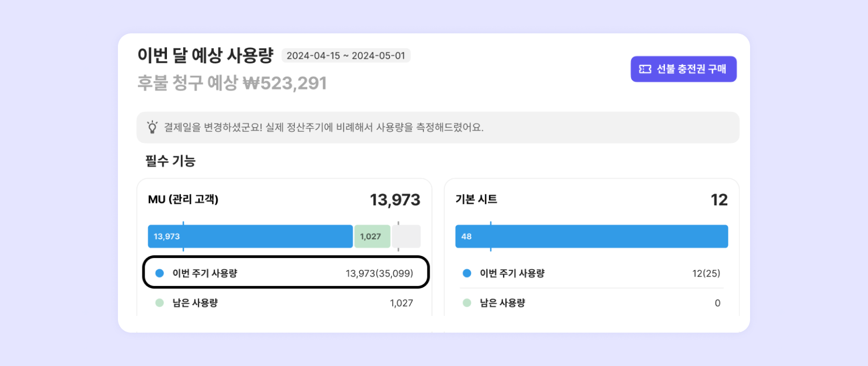Screen dimensions: 868x366
Task: Click the green dot in the 기본 시트 card
Action: (x=467, y=303)
